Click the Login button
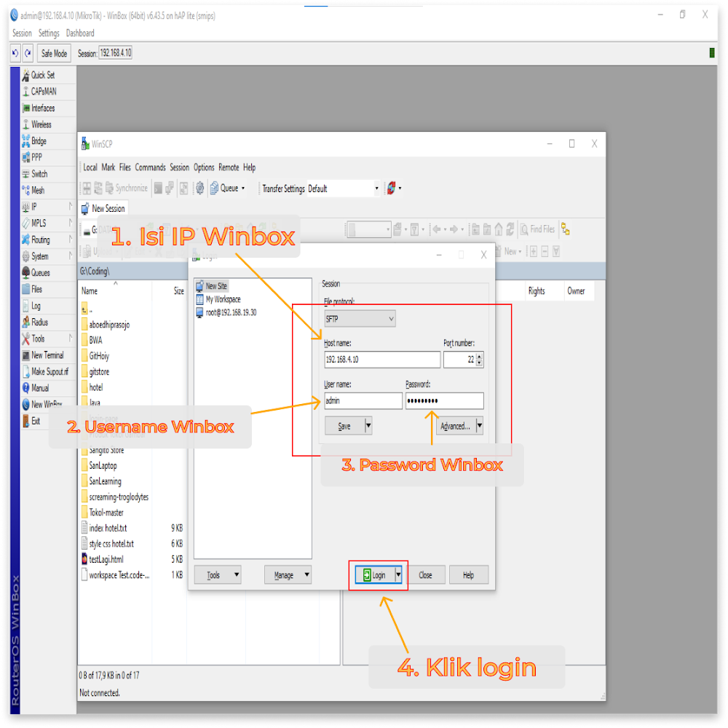This screenshot has width=728, height=728. tap(374, 574)
